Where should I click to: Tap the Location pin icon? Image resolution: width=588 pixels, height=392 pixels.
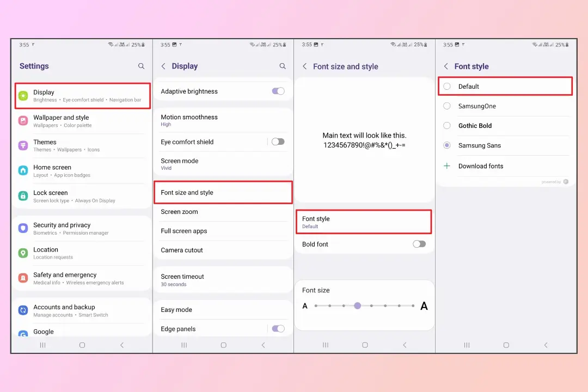23,253
